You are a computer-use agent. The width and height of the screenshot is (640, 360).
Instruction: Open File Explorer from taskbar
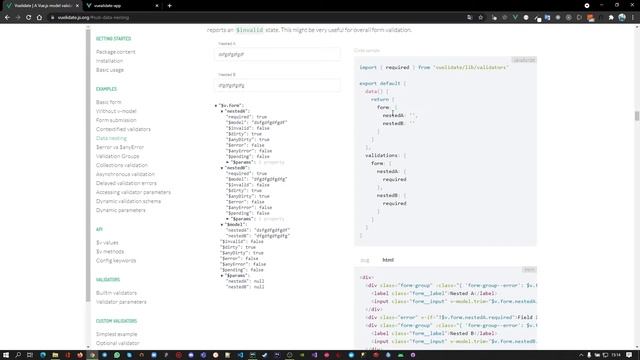[x=55, y=355]
